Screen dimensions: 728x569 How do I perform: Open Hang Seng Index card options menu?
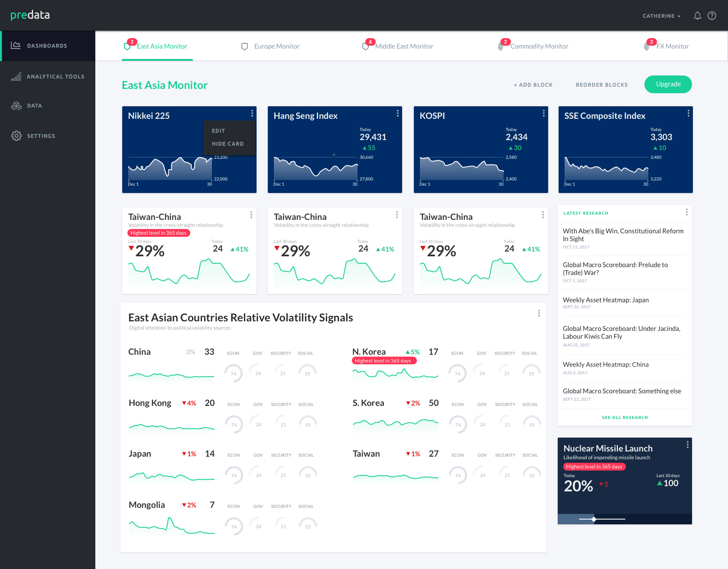[397, 113]
